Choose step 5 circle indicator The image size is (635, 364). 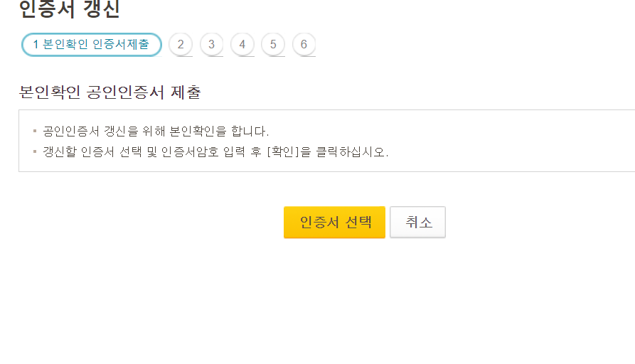pos(273,45)
